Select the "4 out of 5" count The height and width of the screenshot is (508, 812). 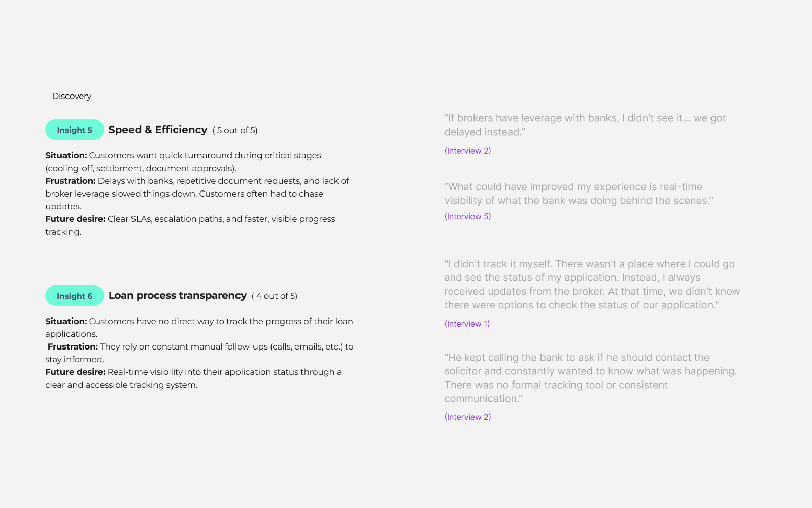(275, 296)
